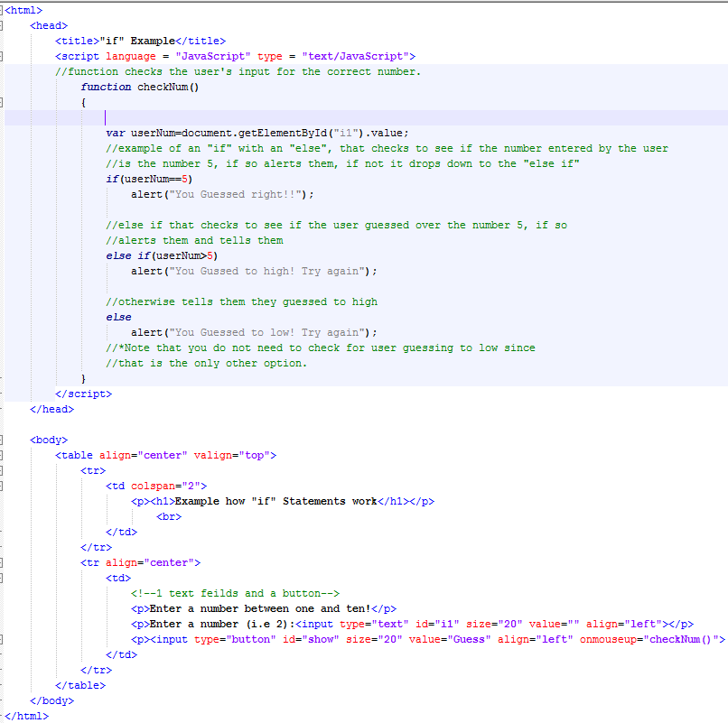728x723 pixels.
Task: Collapse the fold marker beside <html>
Action: tap(1, 10)
